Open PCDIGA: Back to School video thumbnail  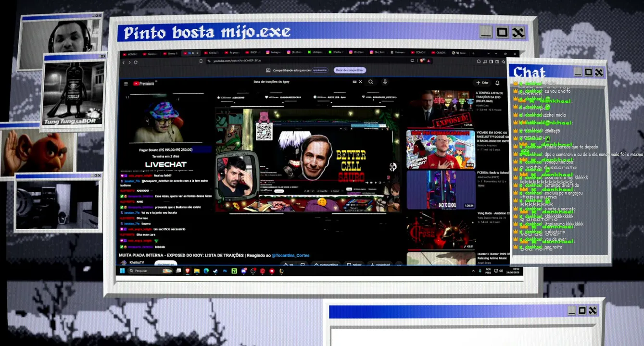[x=441, y=189]
